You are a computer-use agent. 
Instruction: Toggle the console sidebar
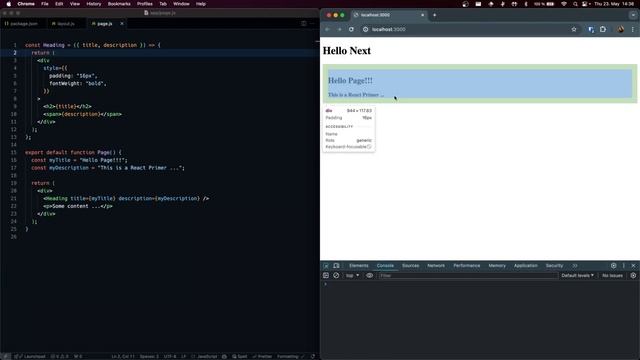[x=326, y=276]
